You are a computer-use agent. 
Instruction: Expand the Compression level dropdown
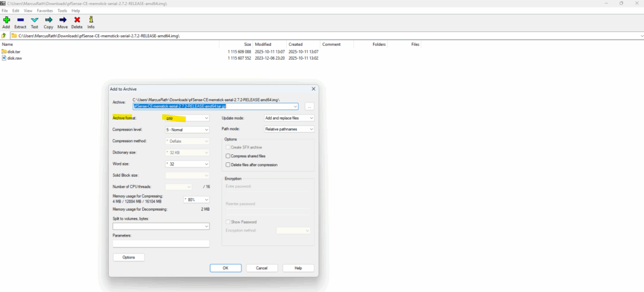[x=186, y=130]
